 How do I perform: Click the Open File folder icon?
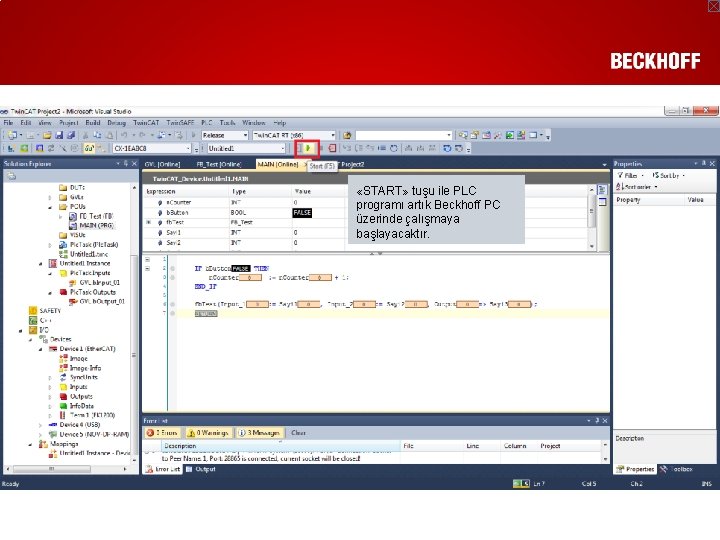tap(46, 135)
